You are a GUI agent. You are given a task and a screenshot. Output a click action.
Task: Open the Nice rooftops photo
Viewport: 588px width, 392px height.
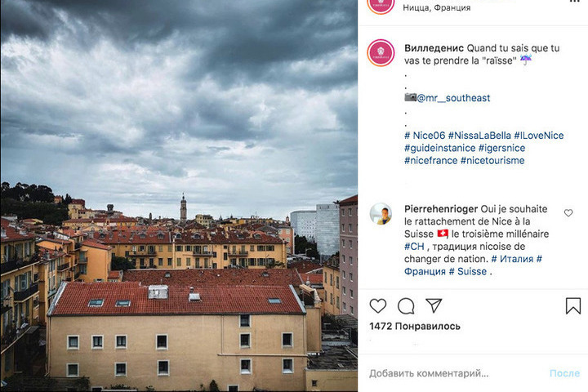(179, 196)
